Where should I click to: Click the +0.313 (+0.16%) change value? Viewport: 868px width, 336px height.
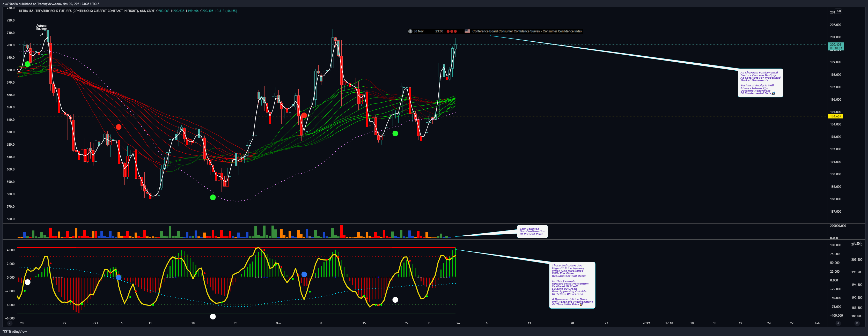point(226,11)
